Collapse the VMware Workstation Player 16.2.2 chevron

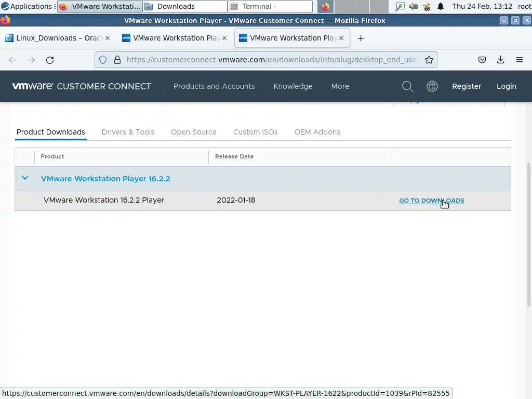pos(25,178)
